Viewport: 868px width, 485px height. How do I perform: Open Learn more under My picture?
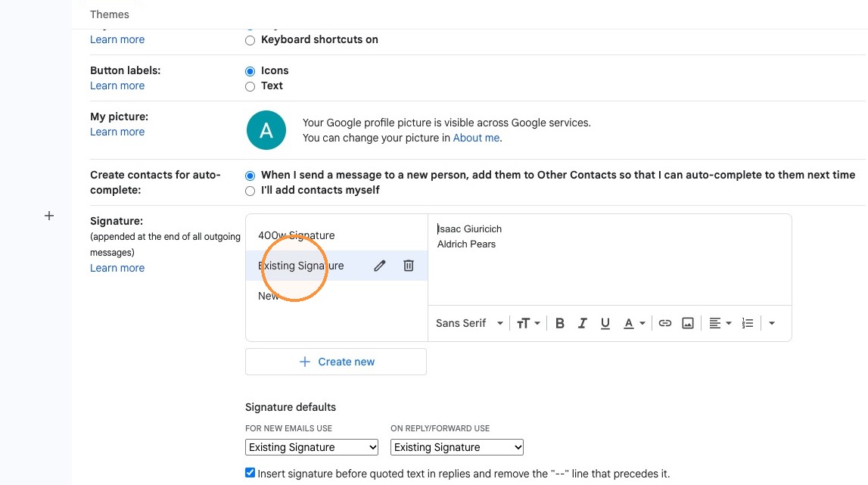(117, 132)
